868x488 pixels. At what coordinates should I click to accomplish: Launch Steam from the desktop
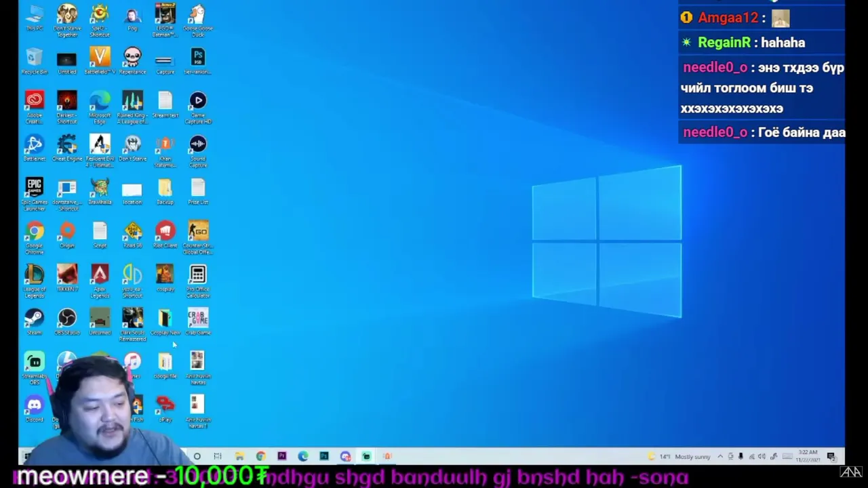pyautogui.click(x=34, y=321)
